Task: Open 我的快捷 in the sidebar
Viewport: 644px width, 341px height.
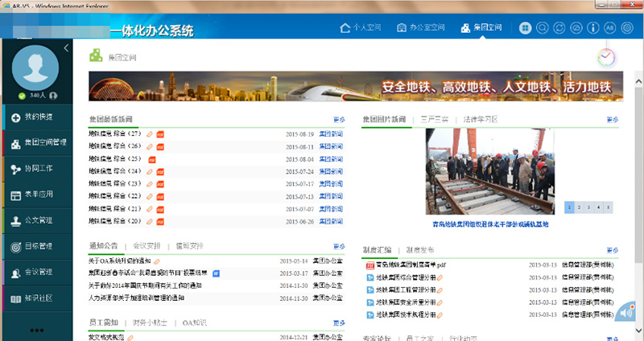Action: click(x=37, y=117)
